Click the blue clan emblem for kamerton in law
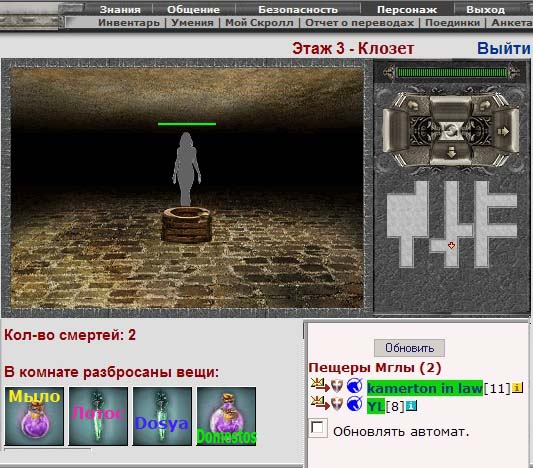533x468 pixels. coord(355,386)
